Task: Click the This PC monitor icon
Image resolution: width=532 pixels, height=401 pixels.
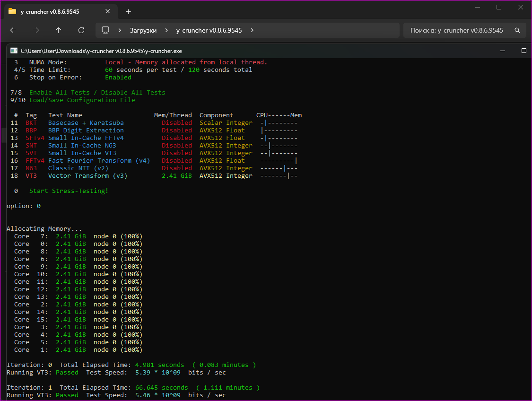Action: 105,30
